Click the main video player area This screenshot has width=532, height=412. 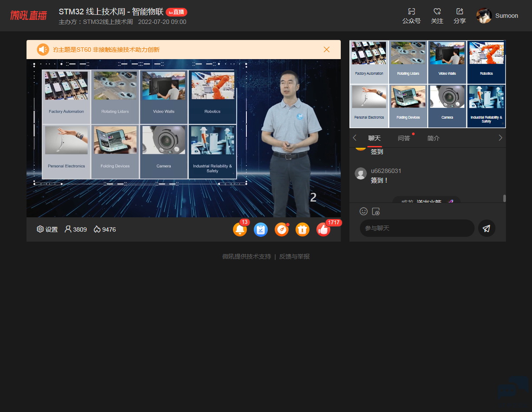coord(183,138)
